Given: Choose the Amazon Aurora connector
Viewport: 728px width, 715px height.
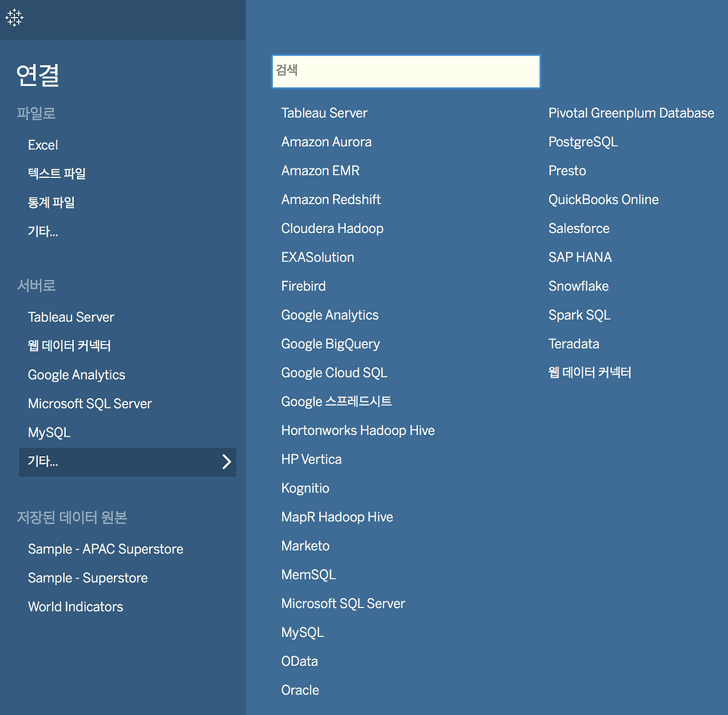Looking at the screenshot, I should [x=326, y=142].
